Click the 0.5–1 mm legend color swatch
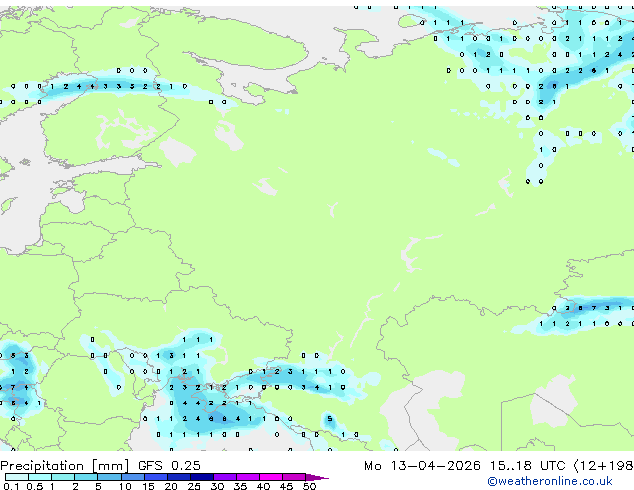This screenshot has height=490, width=634. point(40,477)
